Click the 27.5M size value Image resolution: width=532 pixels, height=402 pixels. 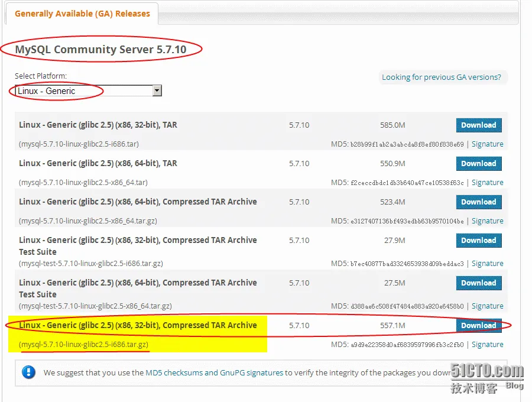tap(395, 283)
